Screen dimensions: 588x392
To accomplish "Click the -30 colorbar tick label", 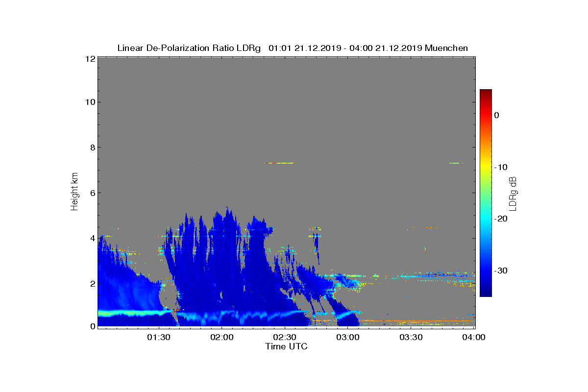I will [501, 270].
